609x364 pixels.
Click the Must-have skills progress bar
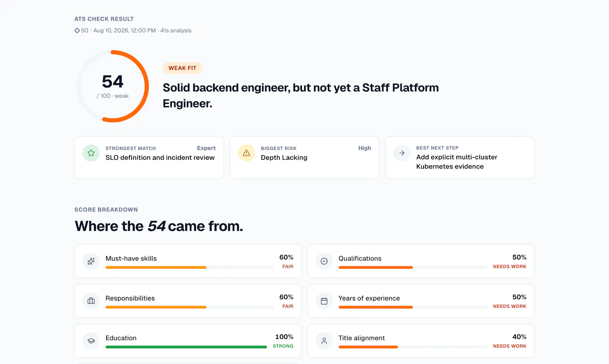[189, 267]
